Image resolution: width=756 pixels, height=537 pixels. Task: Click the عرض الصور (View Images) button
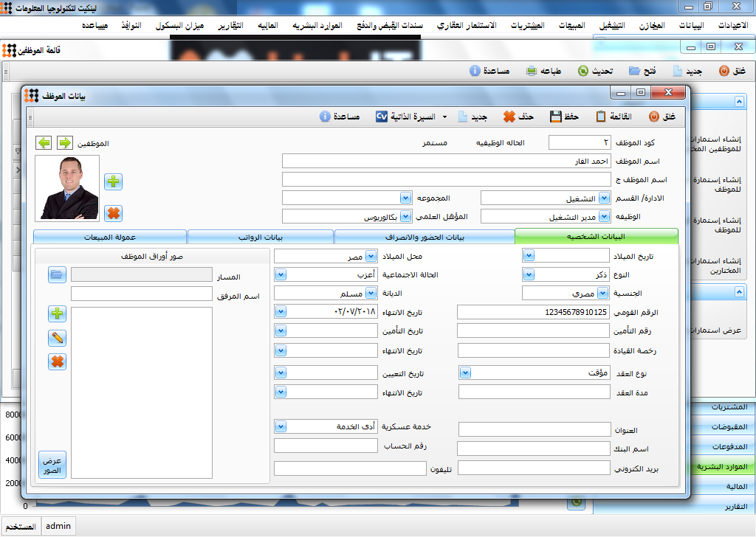tap(52, 465)
